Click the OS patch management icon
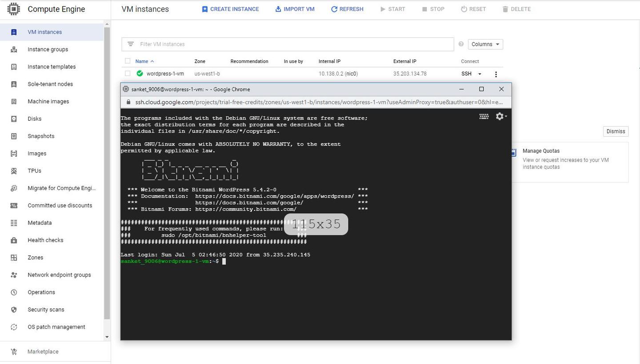The width and height of the screenshot is (640, 364). click(14, 327)
